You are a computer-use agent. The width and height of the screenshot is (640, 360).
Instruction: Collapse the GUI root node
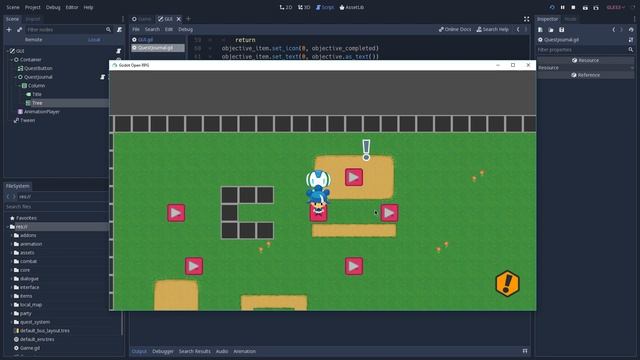8,51
